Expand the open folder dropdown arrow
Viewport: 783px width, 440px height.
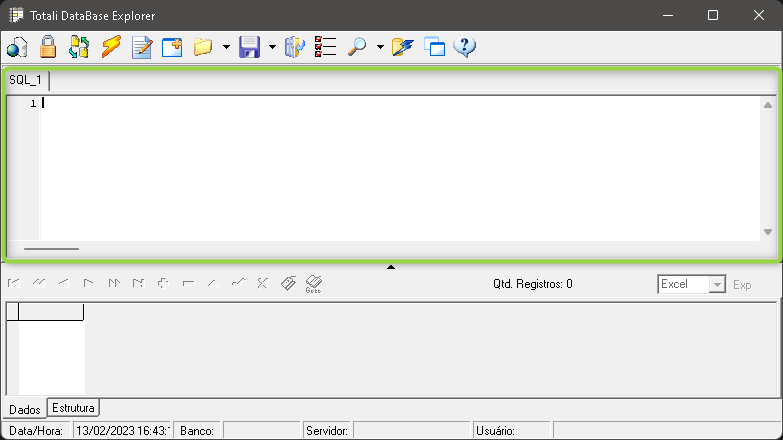tap(226, 47)
